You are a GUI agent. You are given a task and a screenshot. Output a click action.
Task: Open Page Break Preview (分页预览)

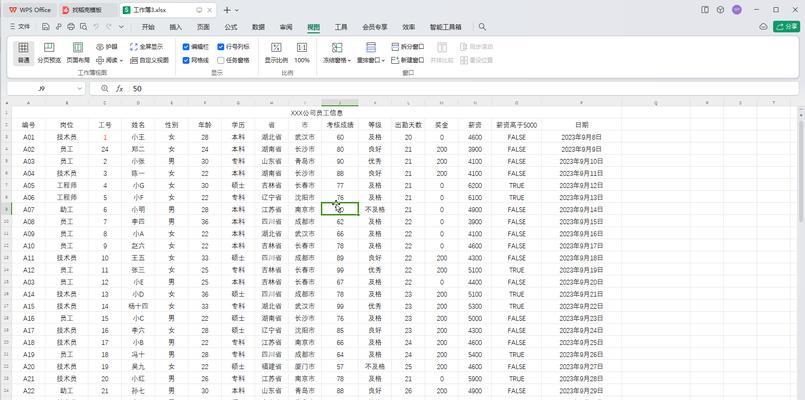pyautogui.click(x=49, y=52)
